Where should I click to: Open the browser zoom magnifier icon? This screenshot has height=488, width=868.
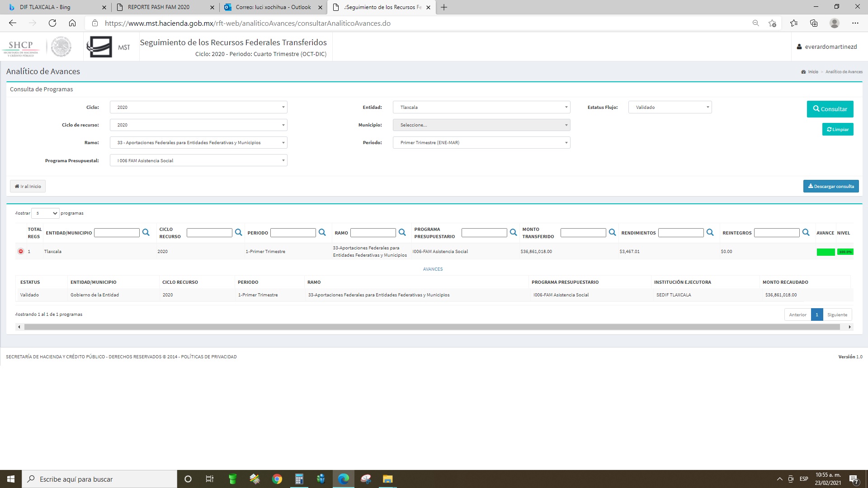tap(755, 23)
